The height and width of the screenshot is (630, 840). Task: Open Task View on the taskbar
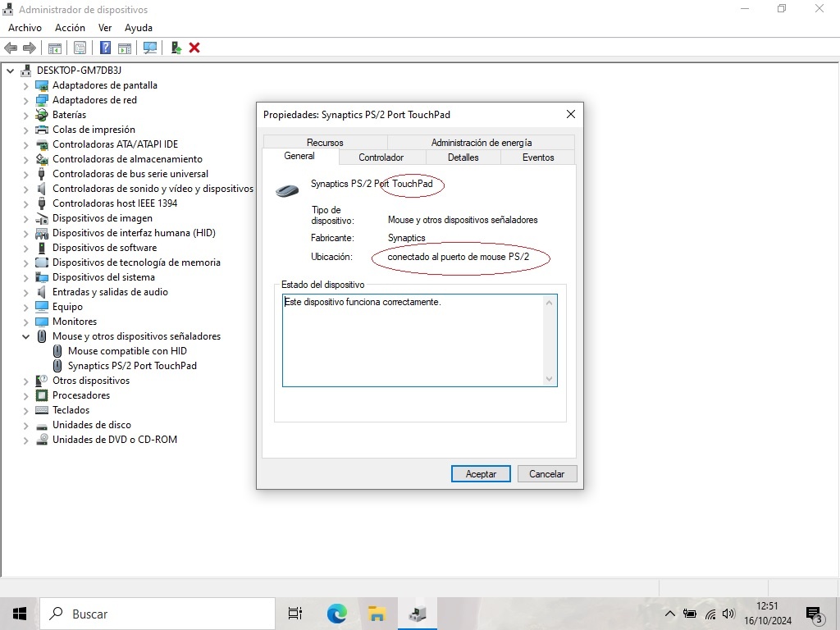point(295,614)
